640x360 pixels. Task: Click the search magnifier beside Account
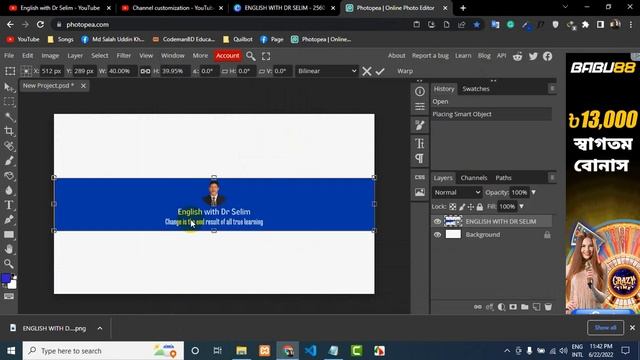[x=251, y=56]
